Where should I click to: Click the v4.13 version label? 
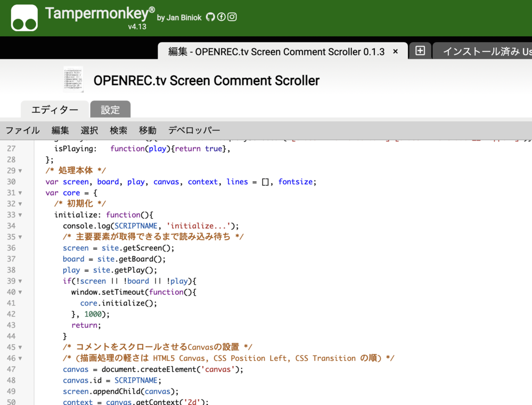click(x=137, y=27)
